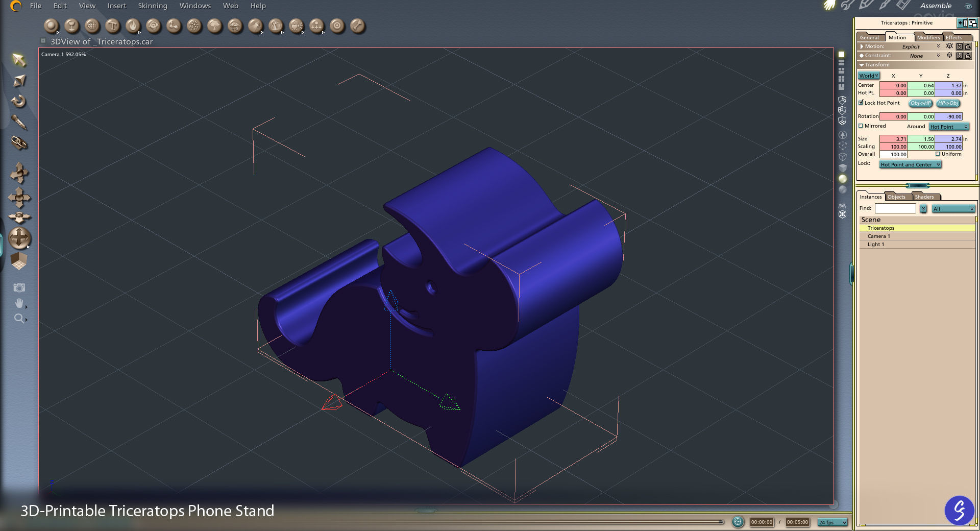Viewport: 980px width, 531px height.
Task: Click the goblet Spline object icon
Action: pos(71,26)
